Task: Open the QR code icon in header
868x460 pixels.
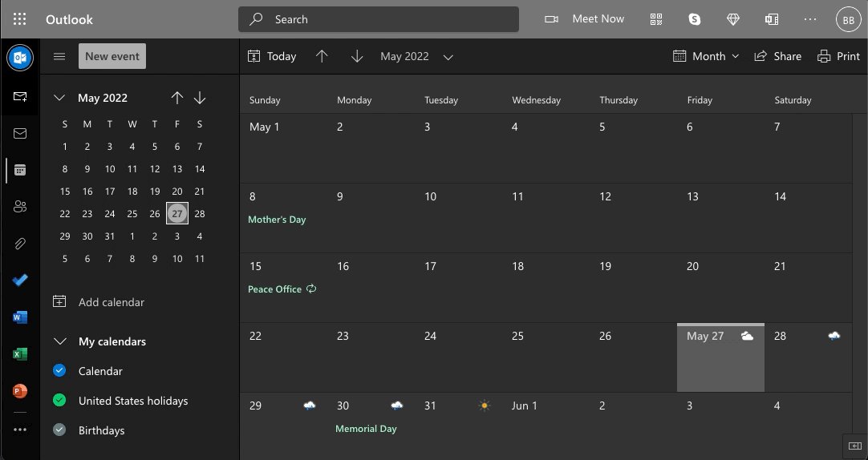Action: [x=656, y=19]
